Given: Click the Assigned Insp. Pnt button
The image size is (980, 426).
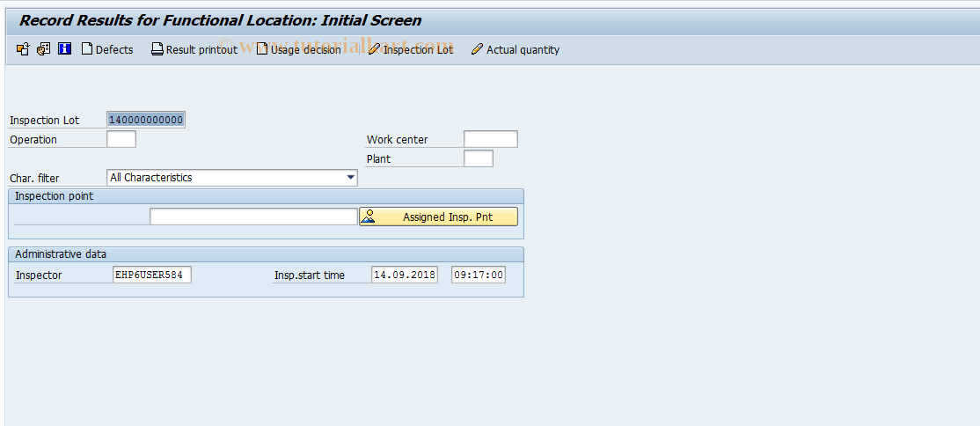Looking at the screenshot, I should point(438,217).
